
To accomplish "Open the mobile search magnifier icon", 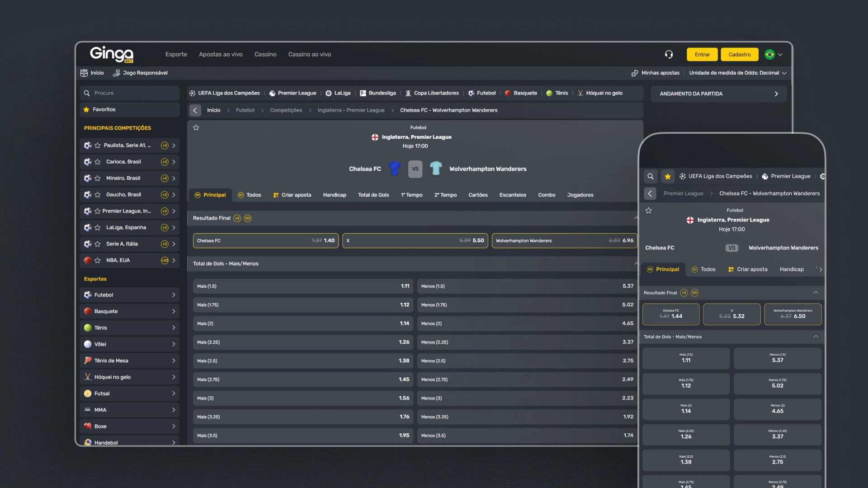I will 651,177.
